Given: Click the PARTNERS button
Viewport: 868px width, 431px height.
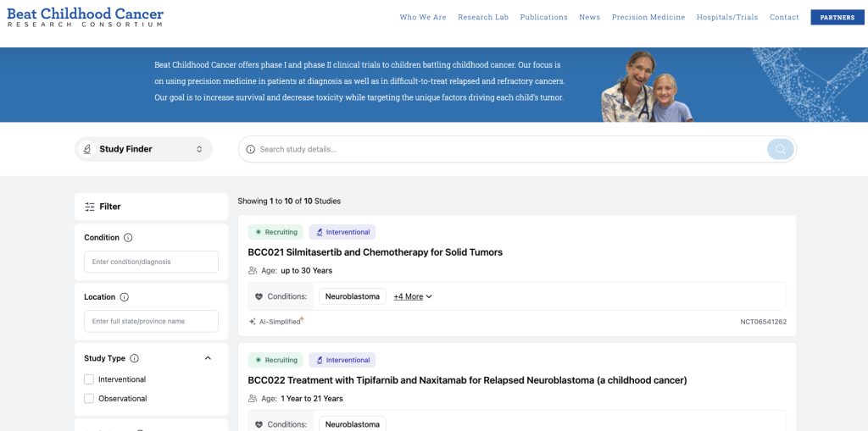Looking at the screenshot, I should tap(837, 17).
